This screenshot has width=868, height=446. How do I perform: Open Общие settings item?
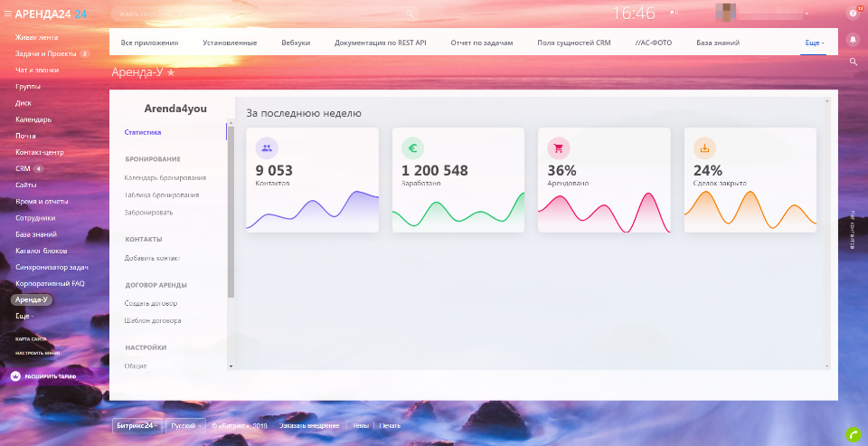(x=136, y=366)
